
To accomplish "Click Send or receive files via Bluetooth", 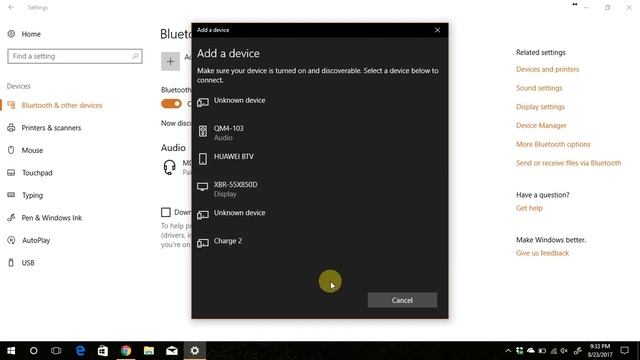I will (569, 163).
